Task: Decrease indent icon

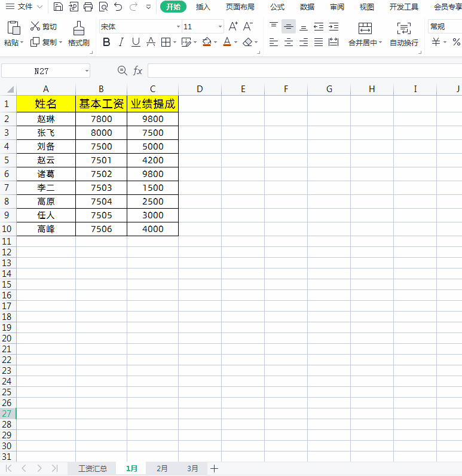Action: [319, 27]
